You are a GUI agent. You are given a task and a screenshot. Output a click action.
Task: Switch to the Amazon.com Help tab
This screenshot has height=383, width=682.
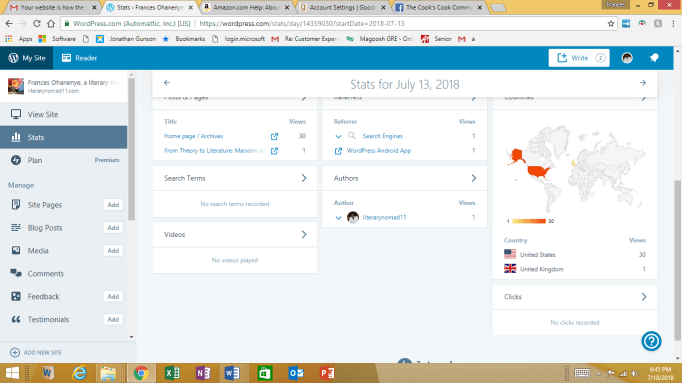[x=246, y=7]
